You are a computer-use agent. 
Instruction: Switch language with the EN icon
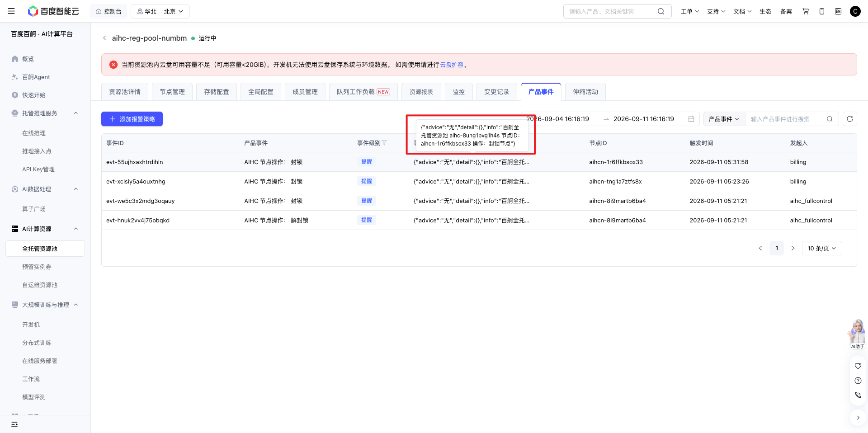[838, 11]
